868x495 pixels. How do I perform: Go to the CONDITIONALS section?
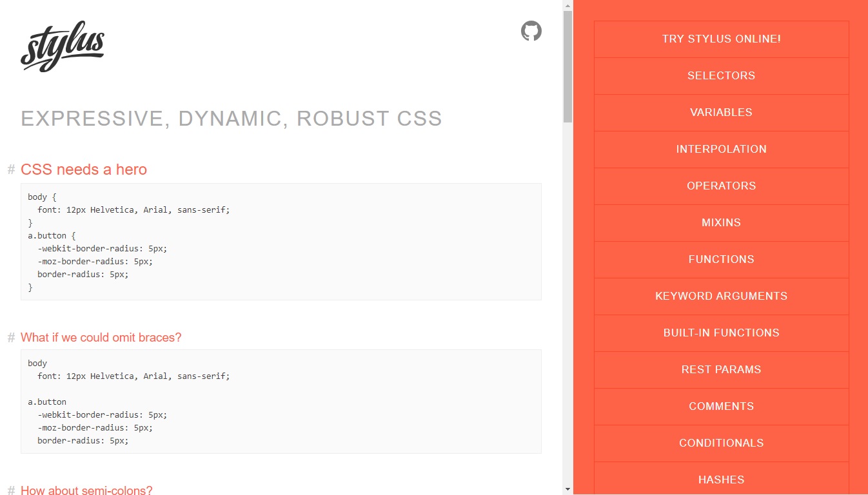point(721,443)
